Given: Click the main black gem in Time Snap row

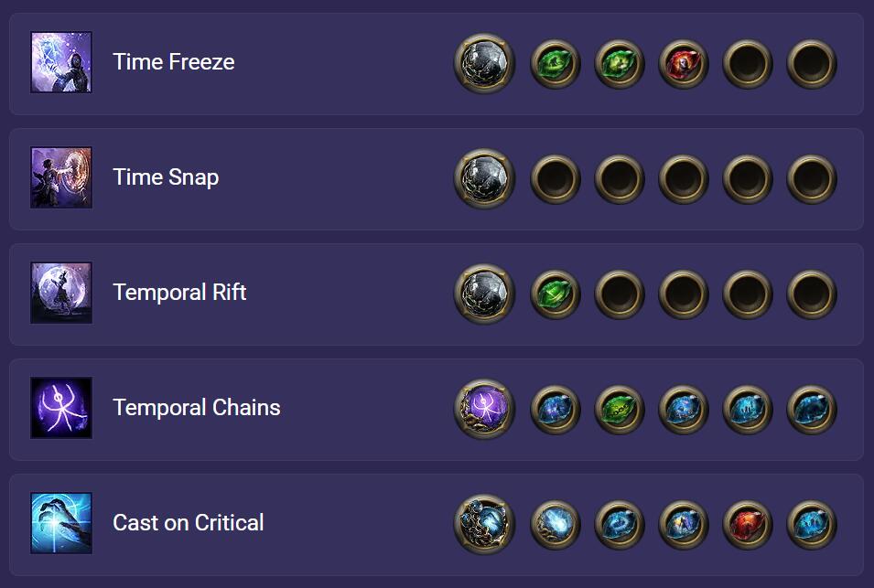Looking at the screenshot, I should point(484,178).
